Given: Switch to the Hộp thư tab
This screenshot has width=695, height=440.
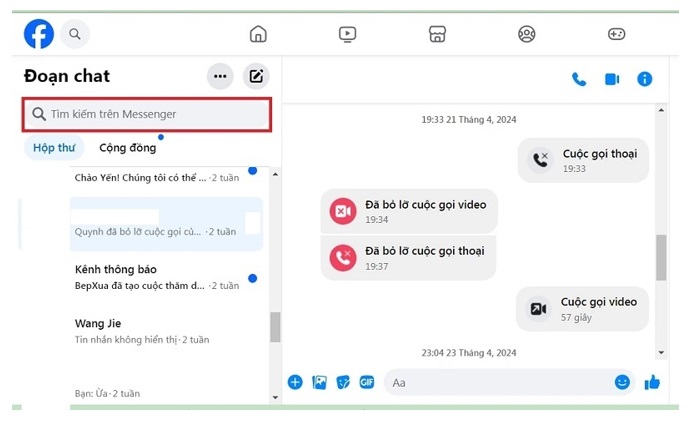Looking at the screenshot, I should [54, 148].
